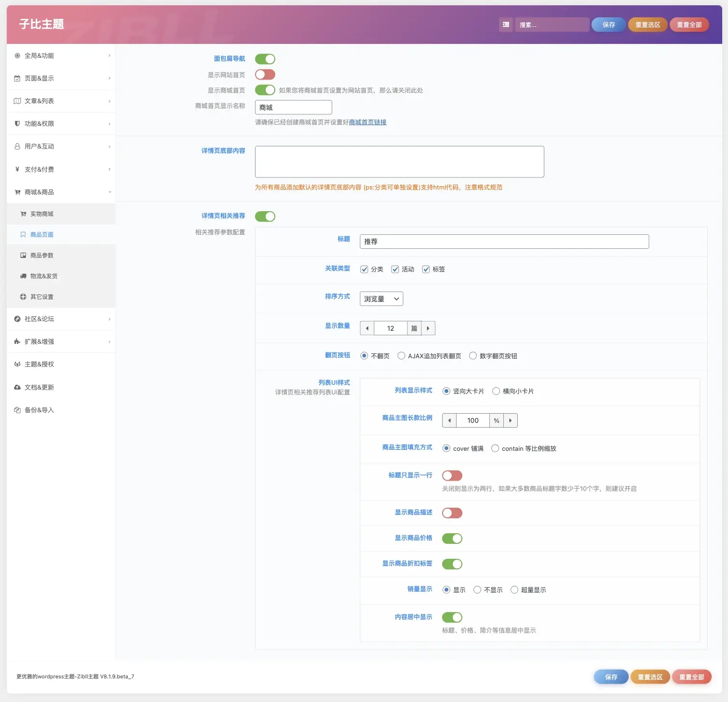This screenshot has width=728, height=702.
Task: Click the 扩展&增强 puzzle icon
Action: coord(17,342)
